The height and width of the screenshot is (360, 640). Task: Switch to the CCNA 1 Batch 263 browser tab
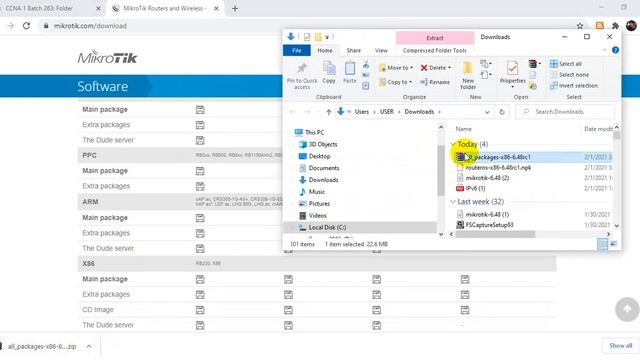tap(48, 8)
